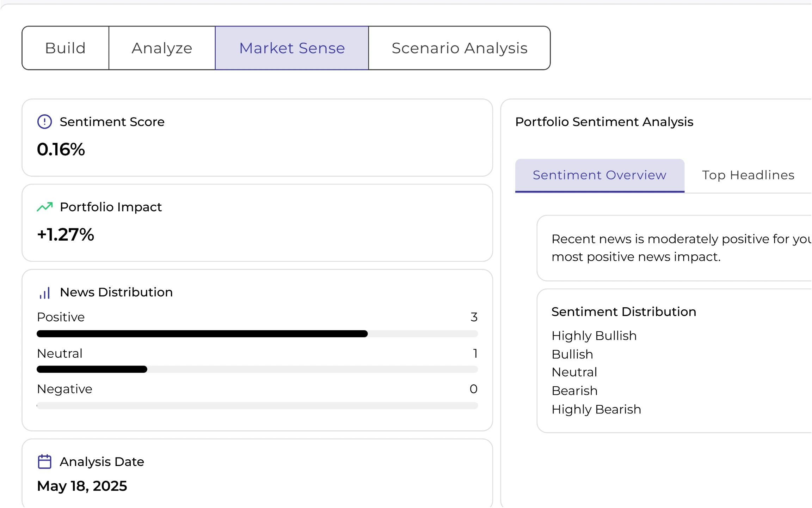Click Portfolio Sentiment Analysis title
The width and height of the screenshot is (812, 508).
604,122
